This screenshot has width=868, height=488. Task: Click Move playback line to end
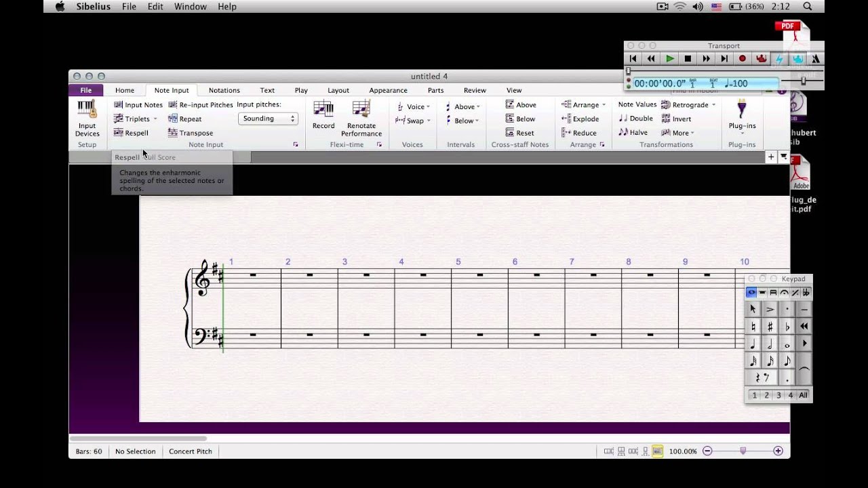(724, 59)
